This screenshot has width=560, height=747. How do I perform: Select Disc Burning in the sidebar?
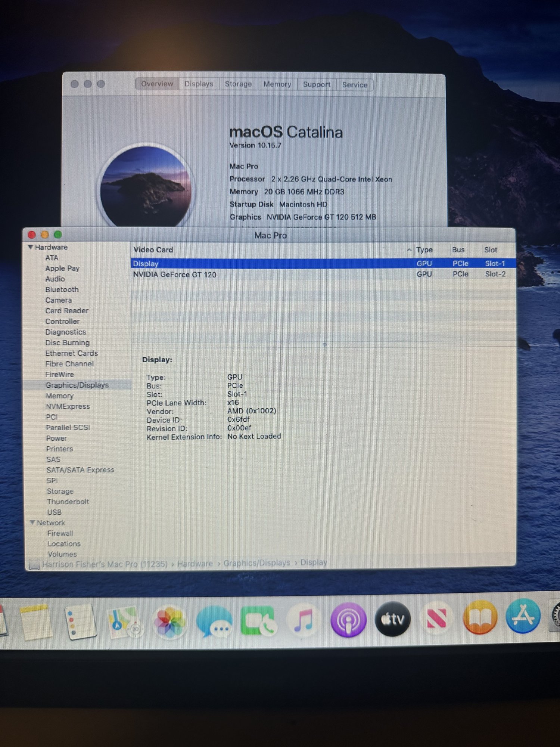tap(68, 342)
